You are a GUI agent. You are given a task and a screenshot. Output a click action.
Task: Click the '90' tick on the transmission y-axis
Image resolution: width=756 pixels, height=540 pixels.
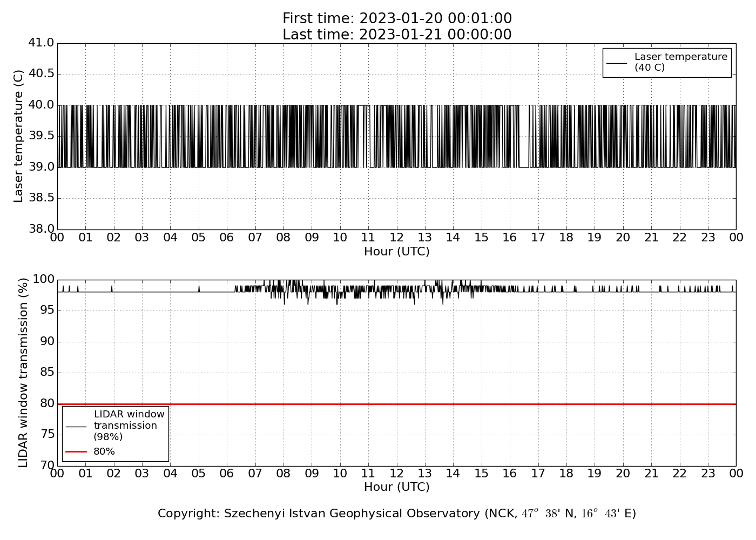(x=48, y=341)
